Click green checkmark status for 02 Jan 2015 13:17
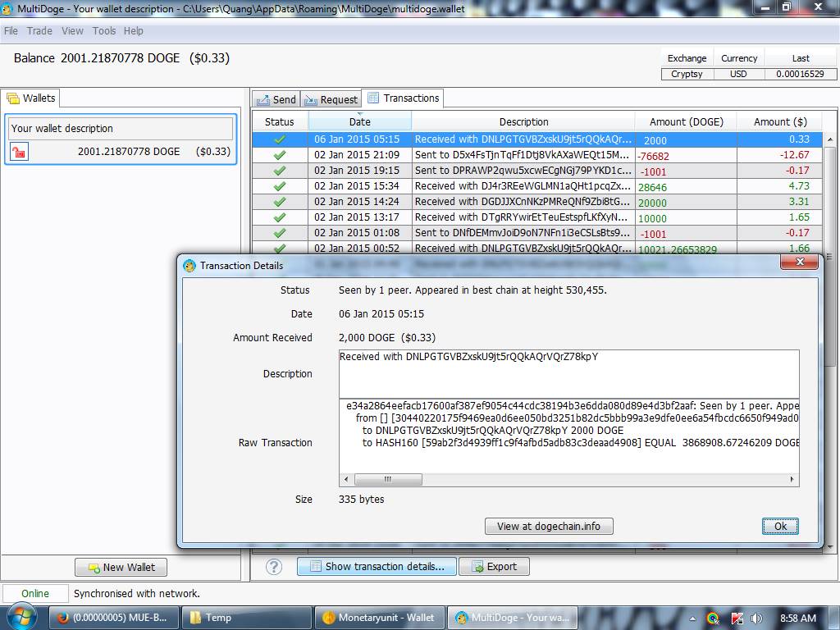840x630 pixels. click(279, 217)
